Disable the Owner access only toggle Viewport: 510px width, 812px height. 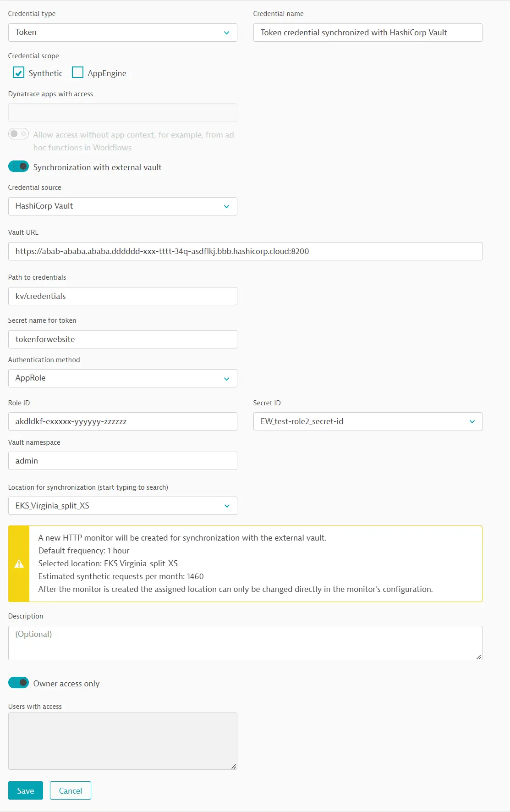click(x=19, y=683)
